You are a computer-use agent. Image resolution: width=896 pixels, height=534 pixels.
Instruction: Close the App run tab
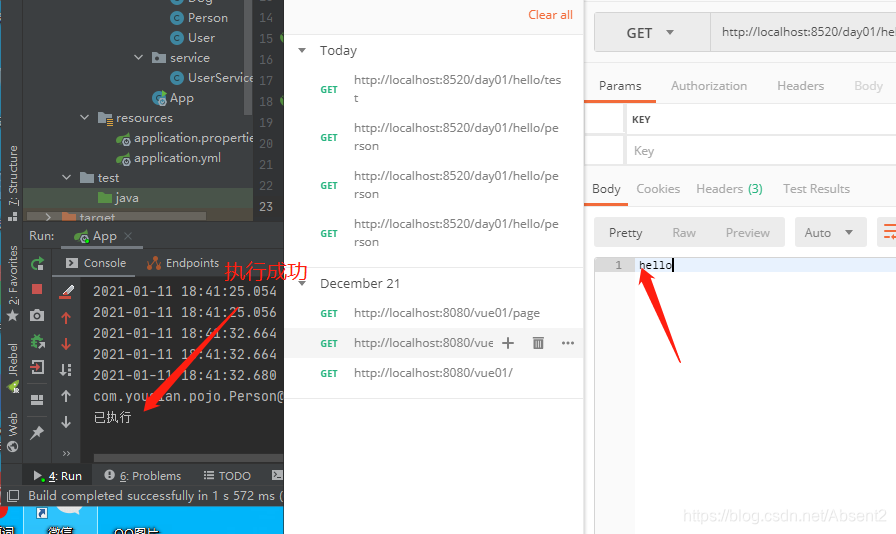[128, 236]
